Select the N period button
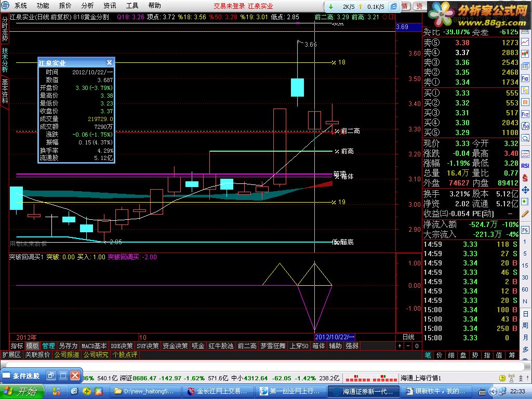The width and height of the screenshot is (532, 399). [x=525, y=301]
